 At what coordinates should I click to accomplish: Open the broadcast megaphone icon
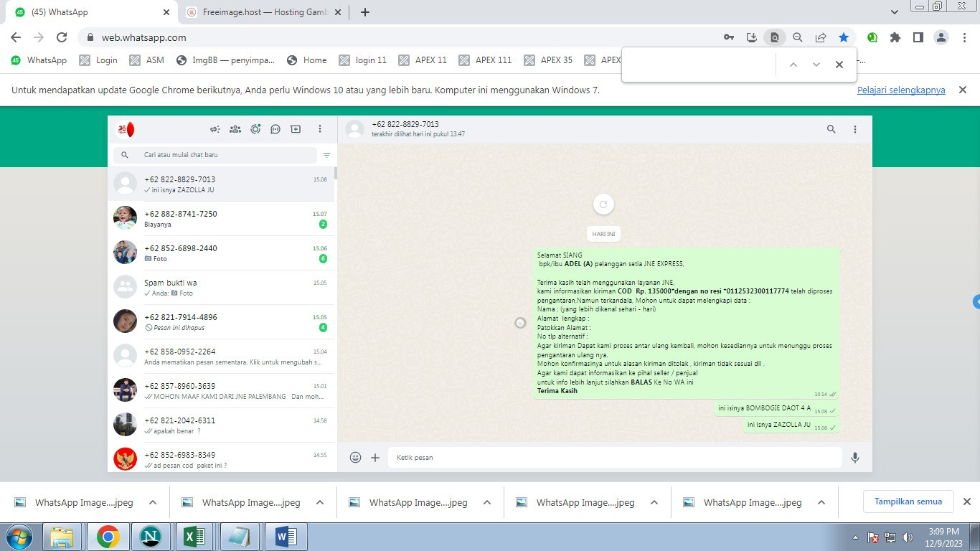click(x=215, y=129)
